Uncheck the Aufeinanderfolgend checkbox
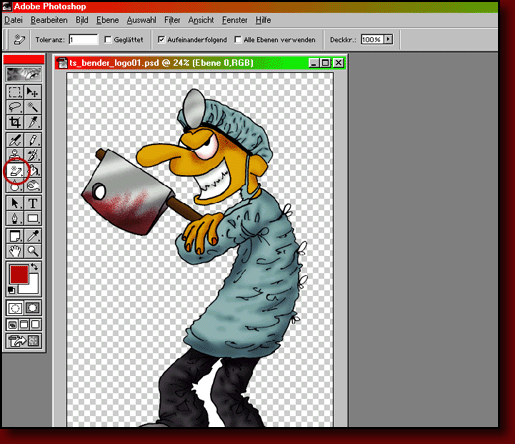Screen dimensions: 515x444 pos(161,40)
